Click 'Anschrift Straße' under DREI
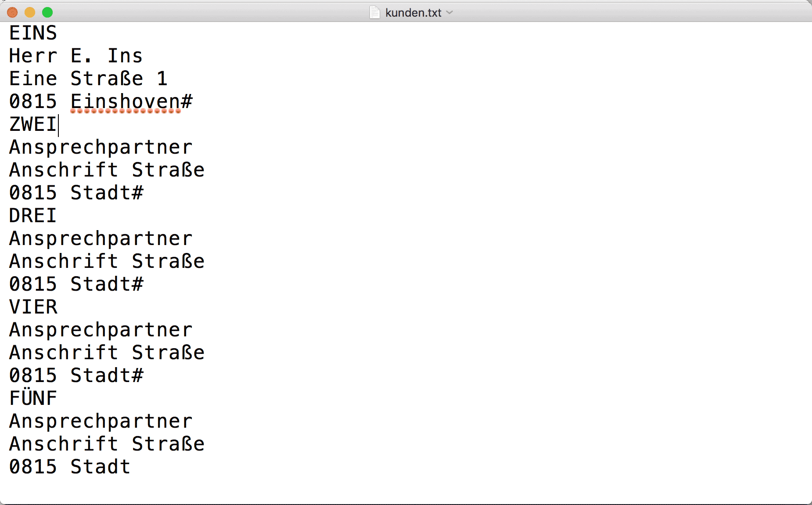812x505 pixels. 107,261
